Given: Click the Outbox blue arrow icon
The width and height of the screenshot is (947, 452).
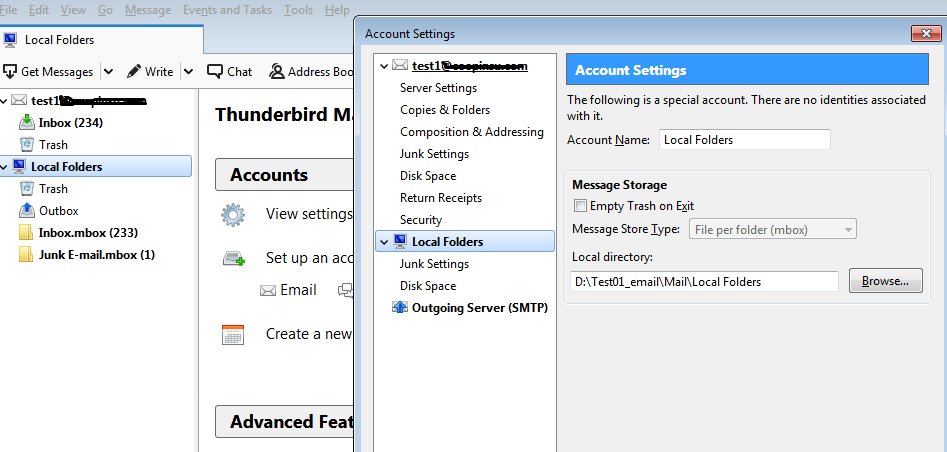Looking at the screenshot, I should [27, 210].
